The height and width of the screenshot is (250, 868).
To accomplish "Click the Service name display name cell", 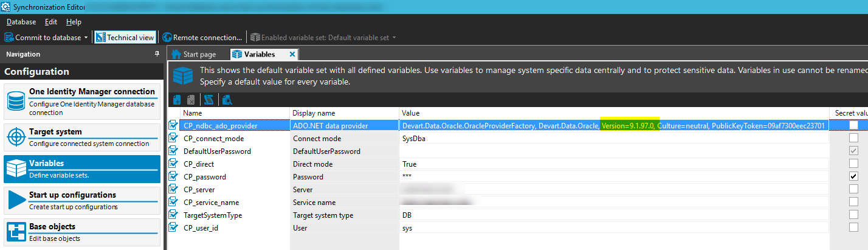I will pyautogui.click(x=345, y=202).
